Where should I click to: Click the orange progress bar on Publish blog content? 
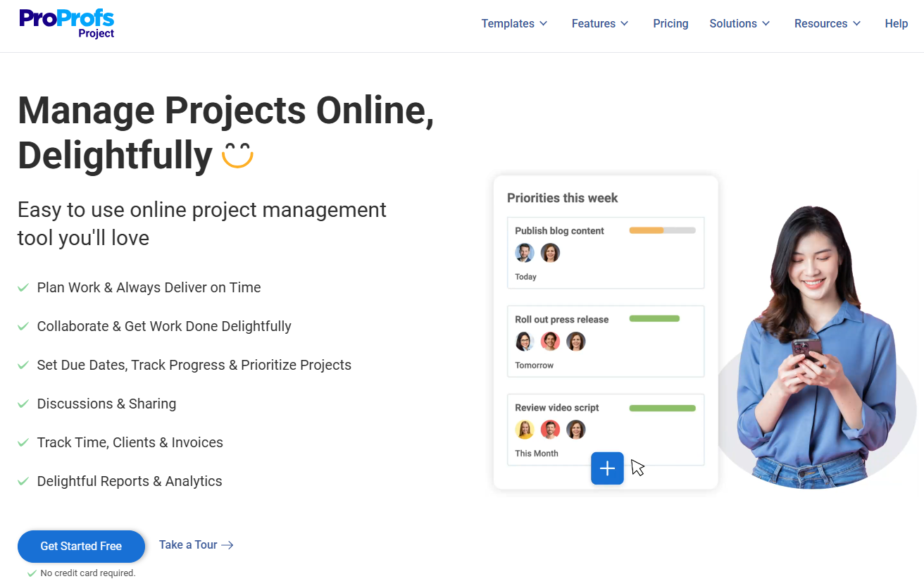(x=662, y=230)
